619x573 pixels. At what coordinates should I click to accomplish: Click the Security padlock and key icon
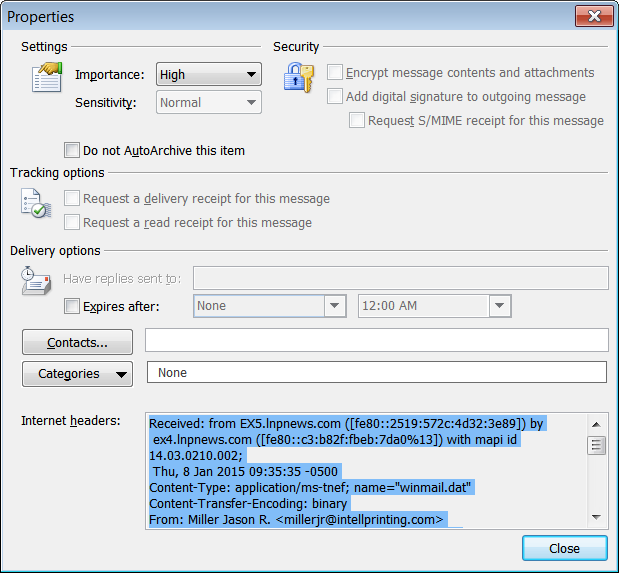[x=298, y=78]
